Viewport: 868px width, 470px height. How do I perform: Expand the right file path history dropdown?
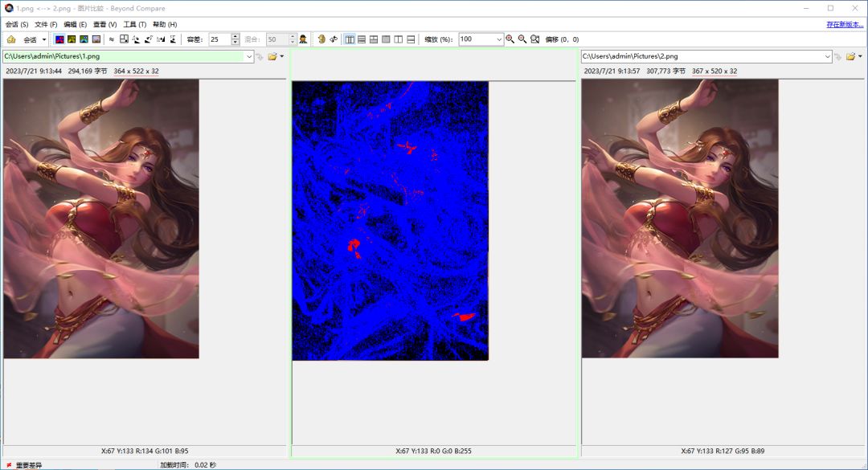[828, 56]
